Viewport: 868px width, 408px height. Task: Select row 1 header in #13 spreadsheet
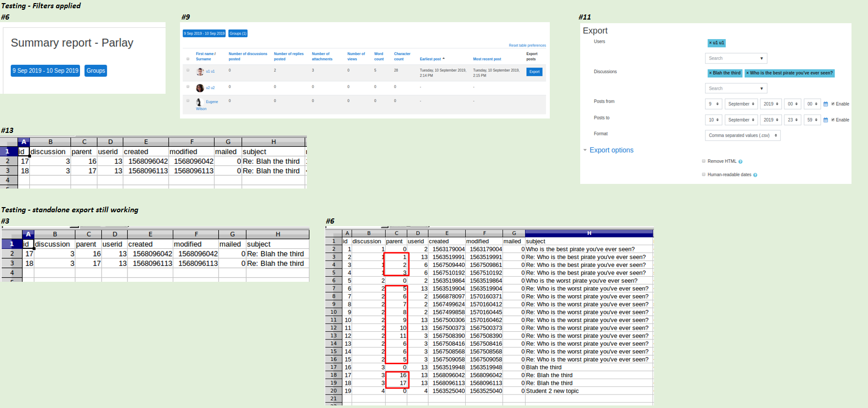click(x=9, y=151)
